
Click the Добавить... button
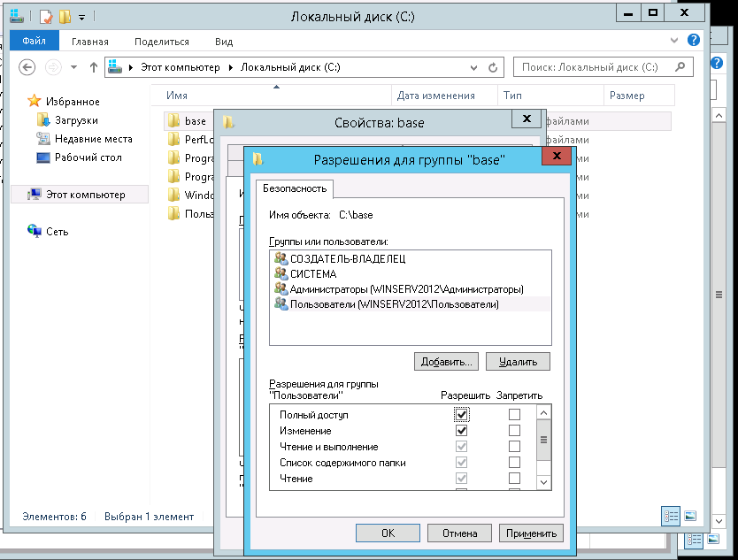point(446,362)
